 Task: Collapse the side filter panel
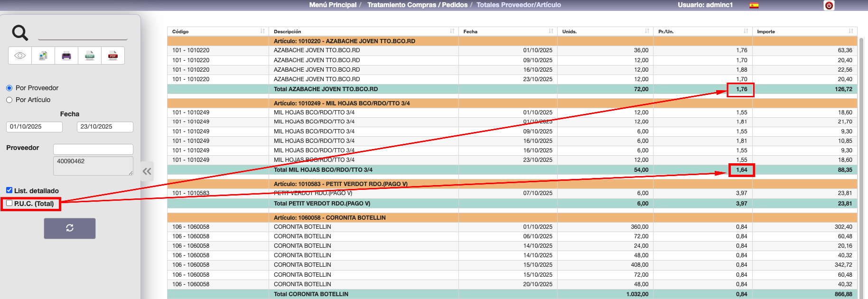[x=147, y=171]
